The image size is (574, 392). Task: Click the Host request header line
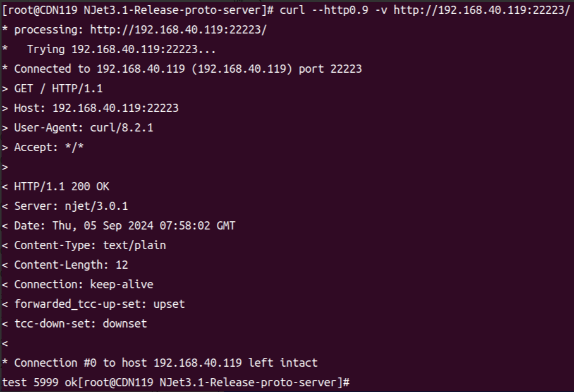tap(96, 108)
